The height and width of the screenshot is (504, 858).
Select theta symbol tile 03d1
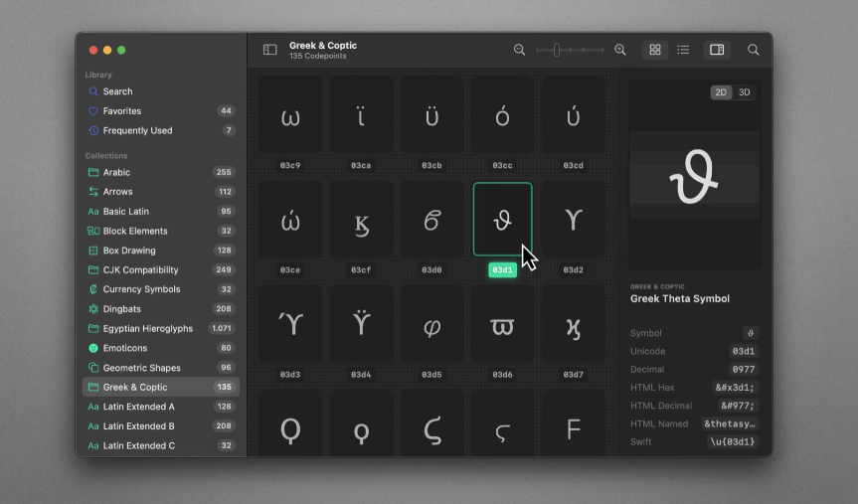click(502, 219)
